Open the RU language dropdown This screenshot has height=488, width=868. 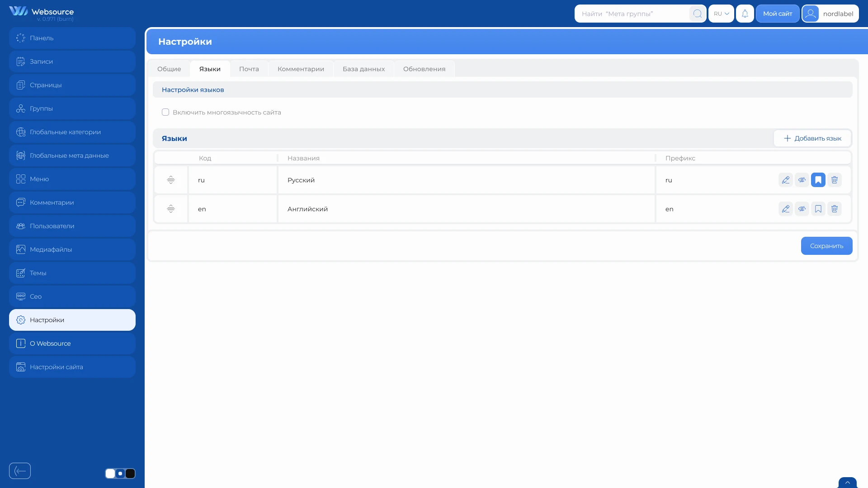coord(721,14)
